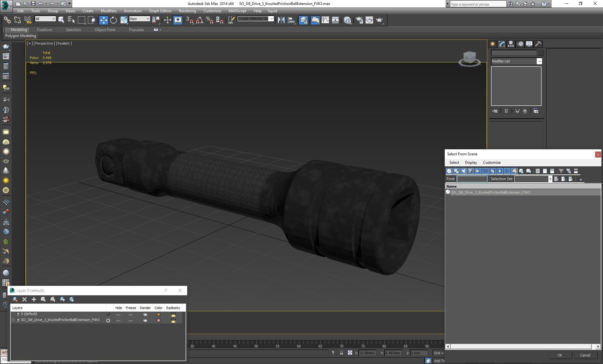Open Select by Name tool
The image size is (603, 364).
pos(71,20)
